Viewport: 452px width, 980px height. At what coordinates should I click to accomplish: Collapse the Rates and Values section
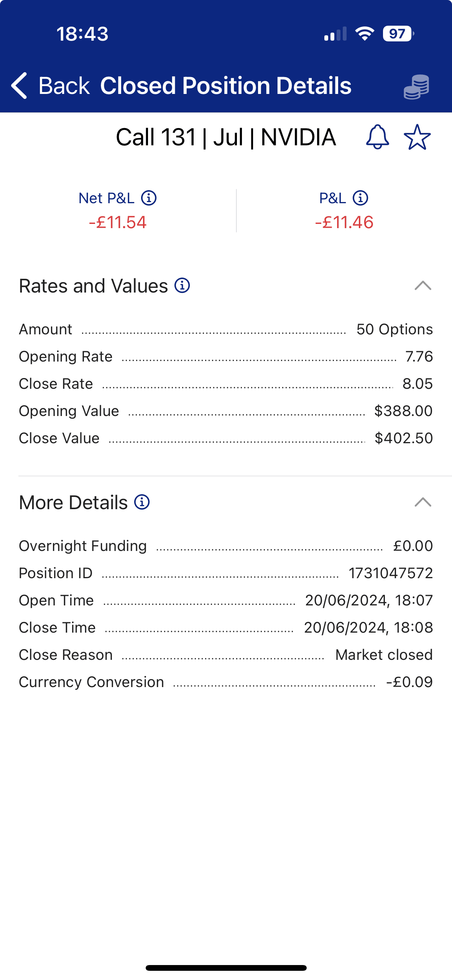tap(423, 286)
